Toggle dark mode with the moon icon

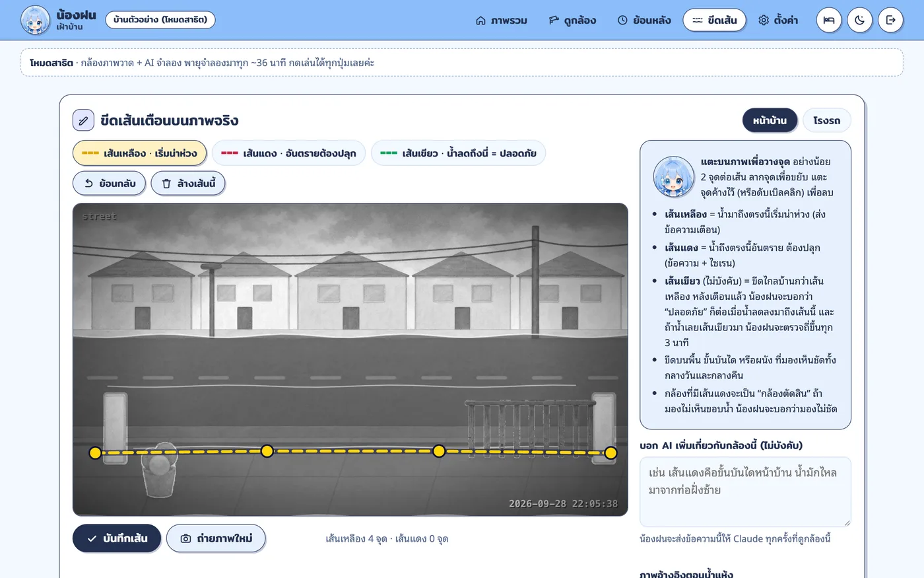pos(860,20)
